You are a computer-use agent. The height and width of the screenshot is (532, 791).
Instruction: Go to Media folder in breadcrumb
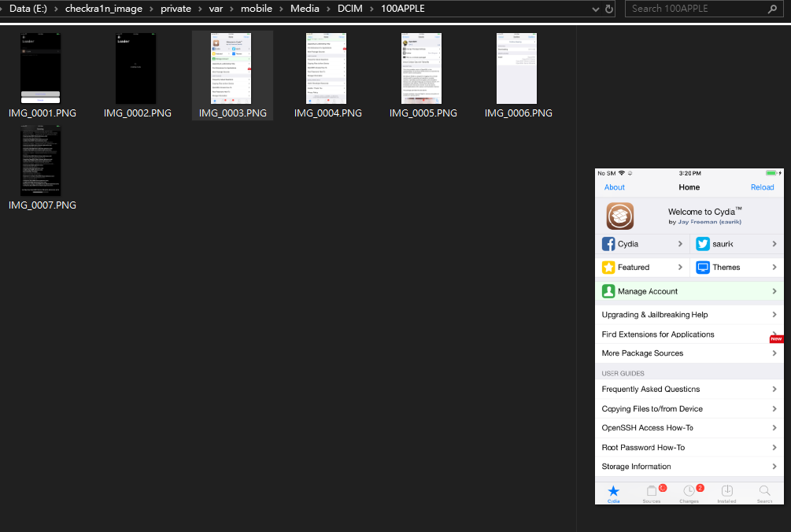pyautogui.click(x=305, y=9)
